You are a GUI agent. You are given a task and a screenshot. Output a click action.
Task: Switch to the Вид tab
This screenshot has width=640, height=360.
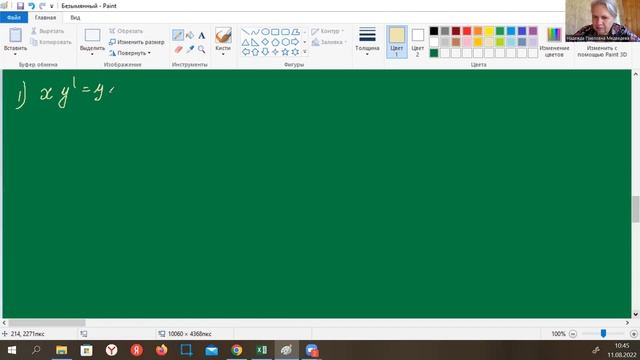click(x=75, y=18)
